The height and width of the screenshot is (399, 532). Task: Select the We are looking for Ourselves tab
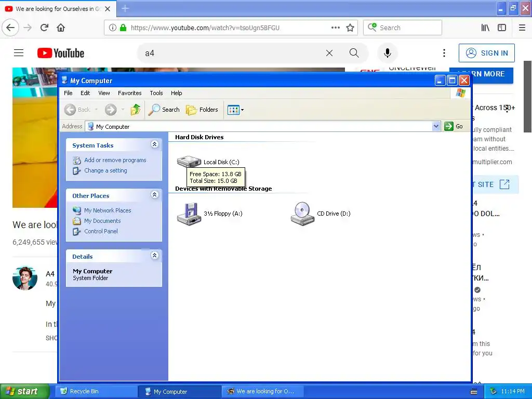[x=58, y=9]
